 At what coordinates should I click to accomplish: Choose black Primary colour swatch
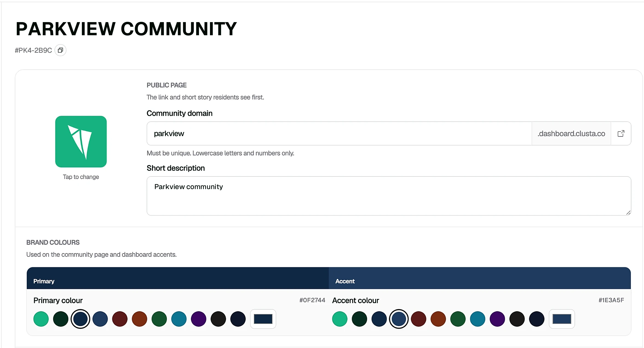point(218,319)
